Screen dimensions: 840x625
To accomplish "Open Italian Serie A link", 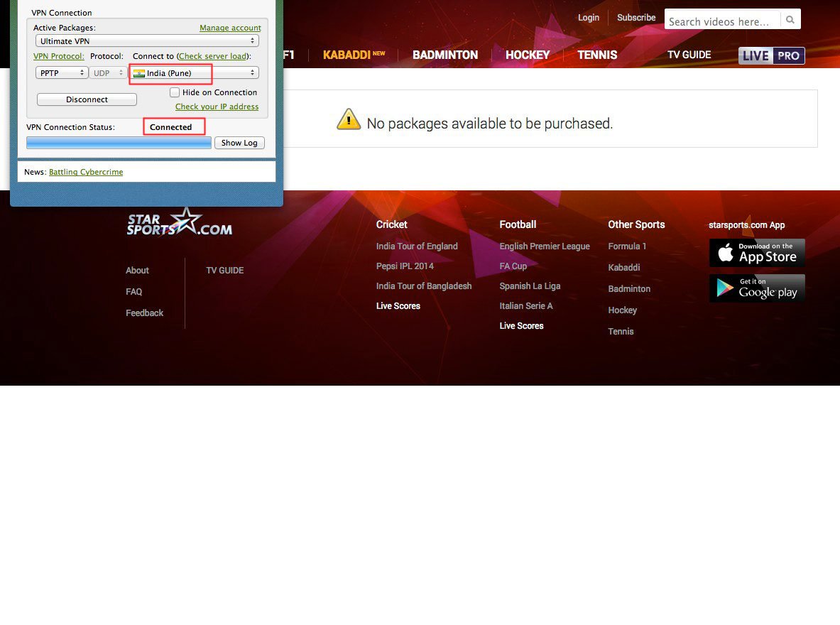I will click(x=526, y=306).
